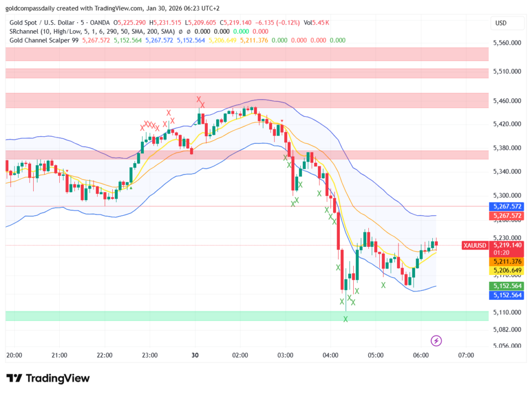532x394 pixels.
Task: Click the green X buy marker below the 04:15 low
Action: (345, 319)
